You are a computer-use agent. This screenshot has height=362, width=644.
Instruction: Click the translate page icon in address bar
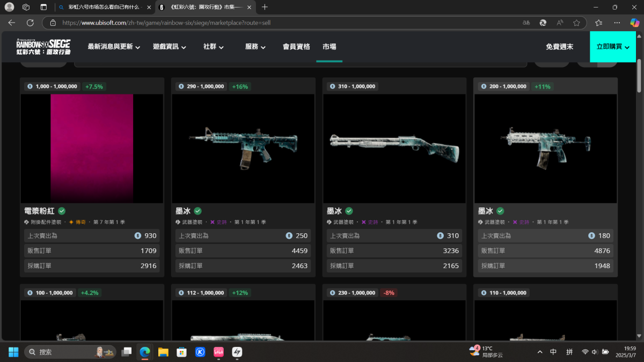coord(526,23)
